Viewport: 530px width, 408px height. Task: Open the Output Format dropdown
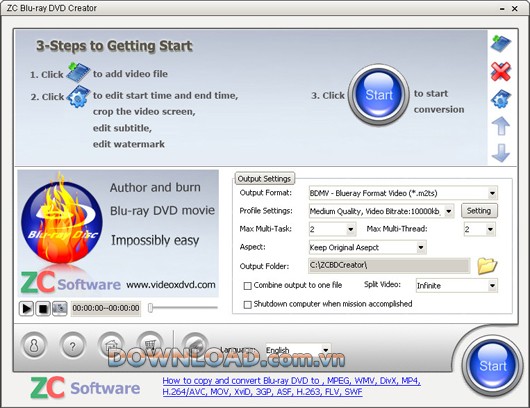click(x=403, y=193)
